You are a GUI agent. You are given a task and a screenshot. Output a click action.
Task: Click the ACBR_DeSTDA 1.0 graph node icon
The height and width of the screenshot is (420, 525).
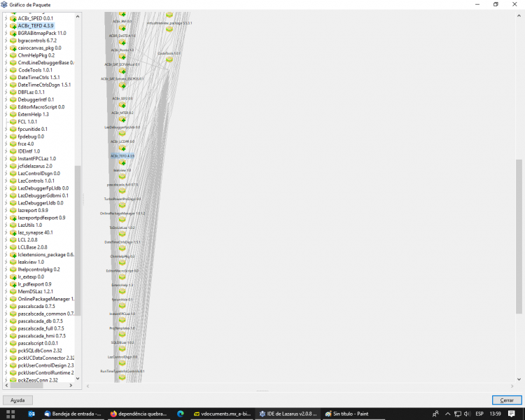[122, 42]
